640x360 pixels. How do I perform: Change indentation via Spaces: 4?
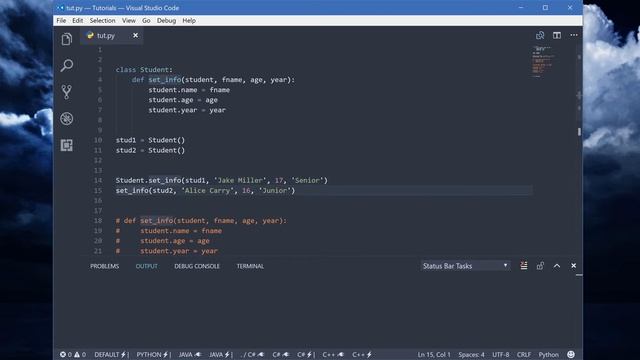pos(471,355)
